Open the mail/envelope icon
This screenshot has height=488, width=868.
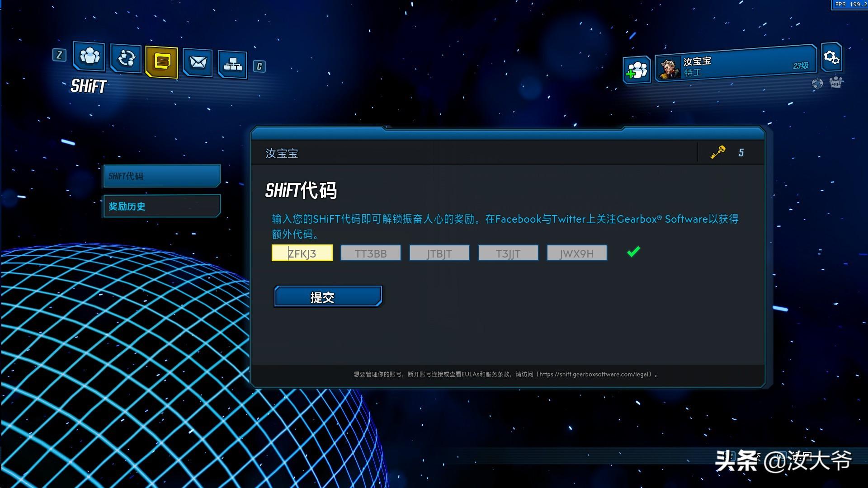pyautogui.click(x=197, y=61)
